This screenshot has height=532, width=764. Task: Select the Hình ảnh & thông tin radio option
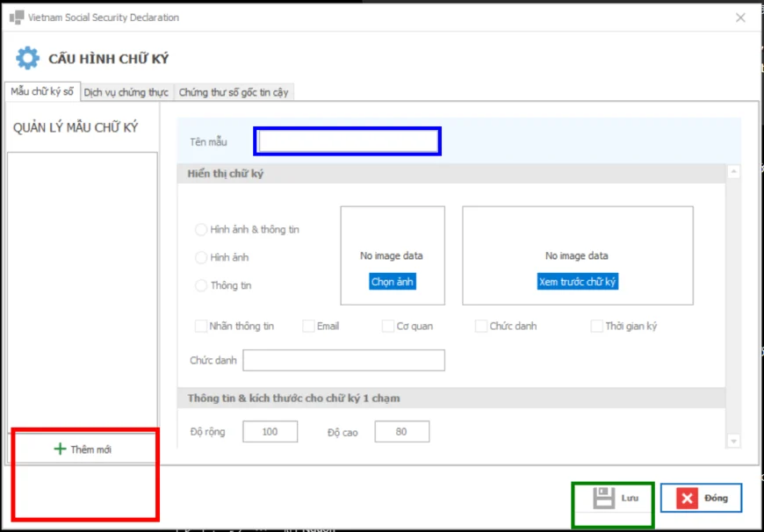click(201, 229)
